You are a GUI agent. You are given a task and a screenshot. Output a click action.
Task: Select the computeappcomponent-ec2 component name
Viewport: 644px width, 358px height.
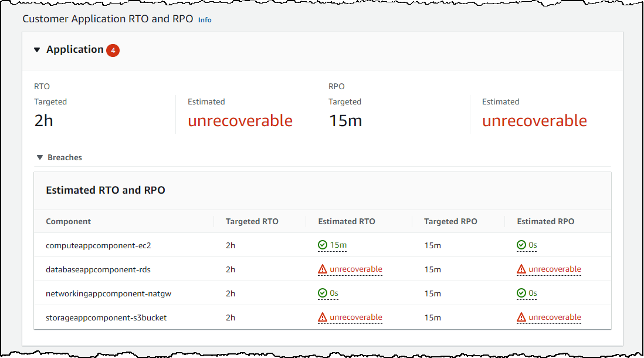(x=98, y=245)
